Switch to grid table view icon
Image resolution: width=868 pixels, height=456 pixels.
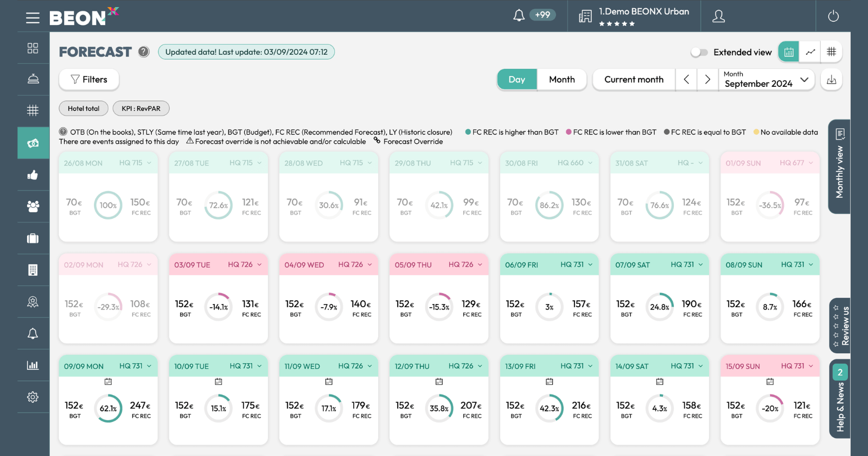831,52
